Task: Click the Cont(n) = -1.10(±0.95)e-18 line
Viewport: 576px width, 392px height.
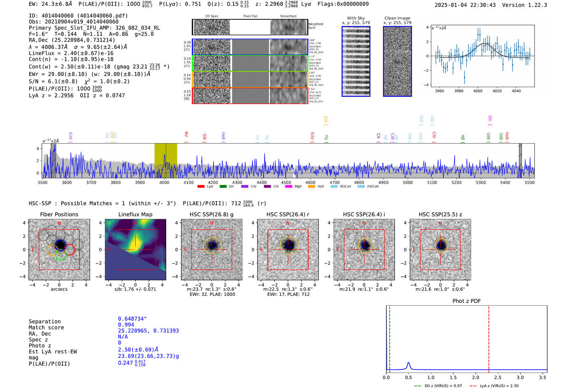Action: tap(71, 59)
